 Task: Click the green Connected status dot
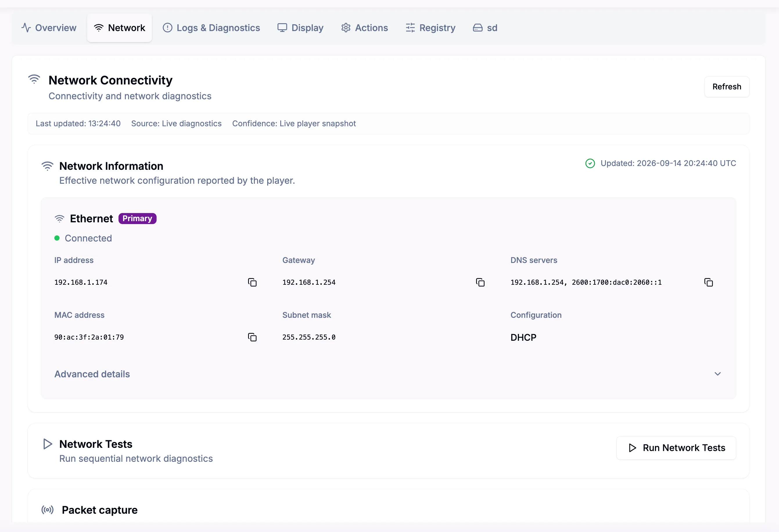click(57, 238)
